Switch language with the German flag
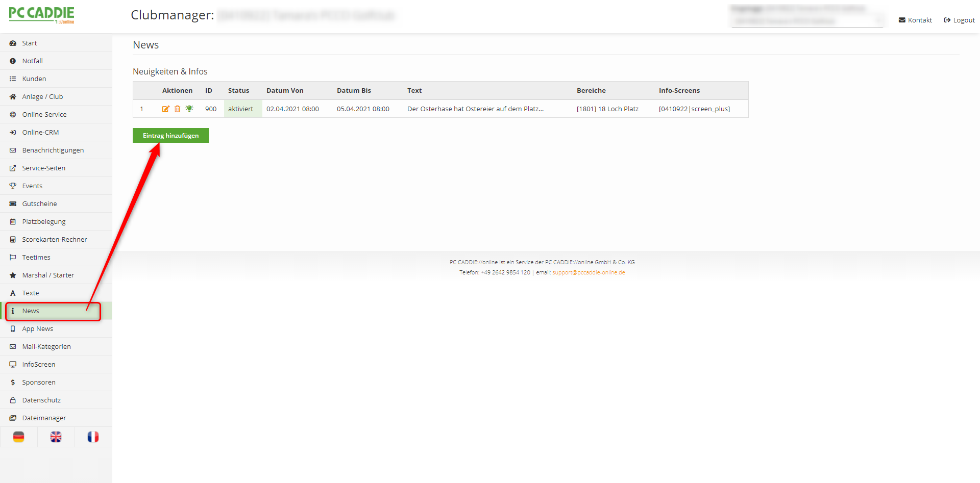This screenshot has width=980, height=483. [x=19, y=437]
